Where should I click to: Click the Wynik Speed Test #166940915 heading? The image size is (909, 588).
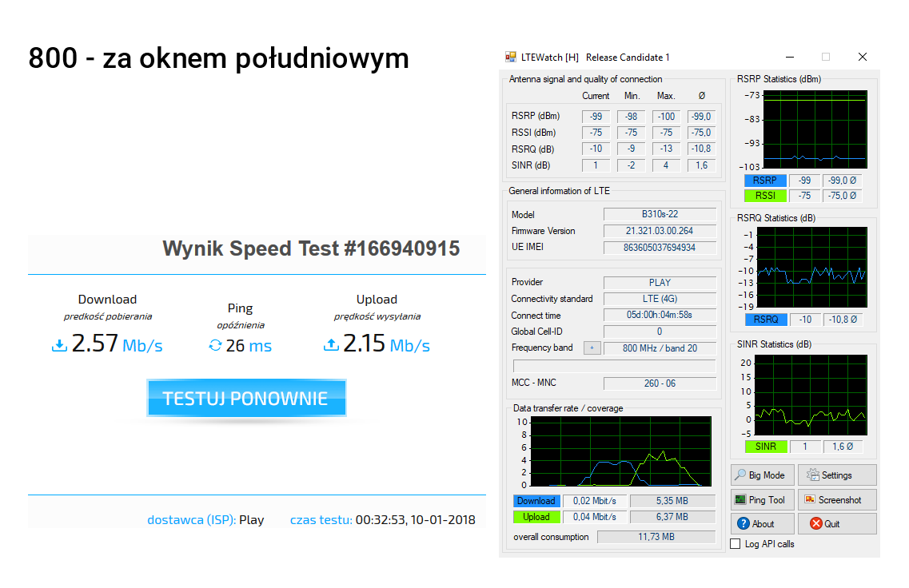click(311, 248)
